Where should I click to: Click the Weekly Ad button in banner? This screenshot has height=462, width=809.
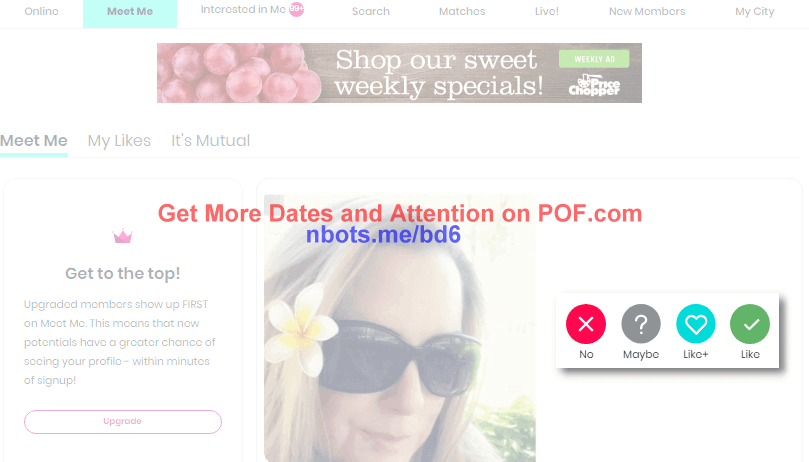click(594, 59)
